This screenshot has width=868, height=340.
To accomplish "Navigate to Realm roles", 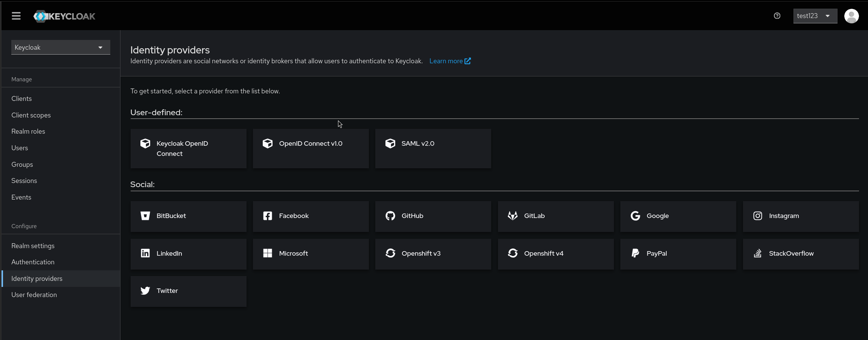I will click(28, 131).
